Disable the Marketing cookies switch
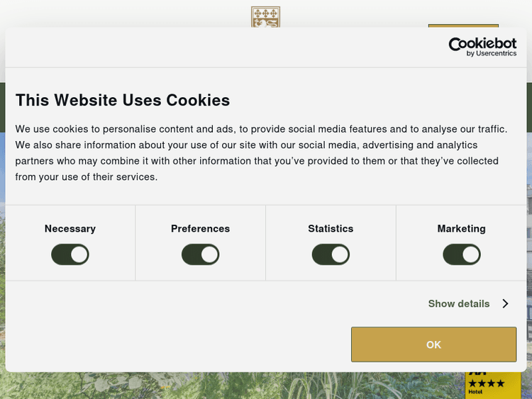 [462, 254]
